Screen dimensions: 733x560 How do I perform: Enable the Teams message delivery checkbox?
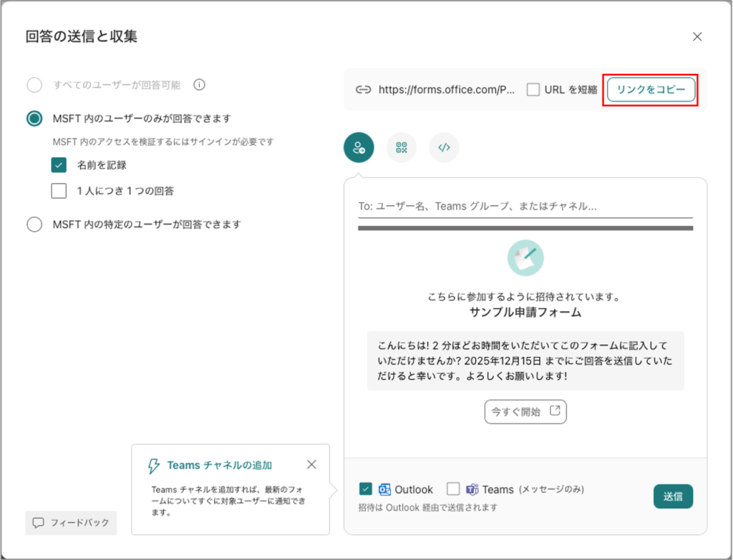tap(453, 489)
